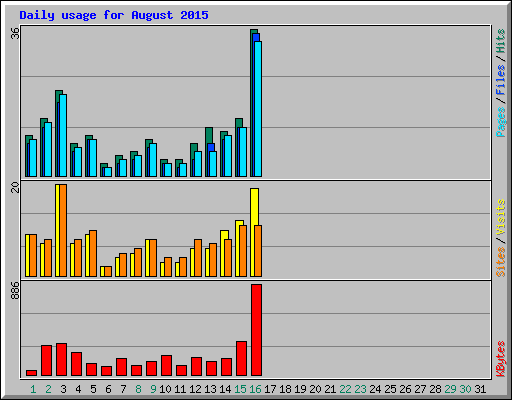Click the day 3 axis label
Viewport: 512px width, 400px height.
[63, 389]
